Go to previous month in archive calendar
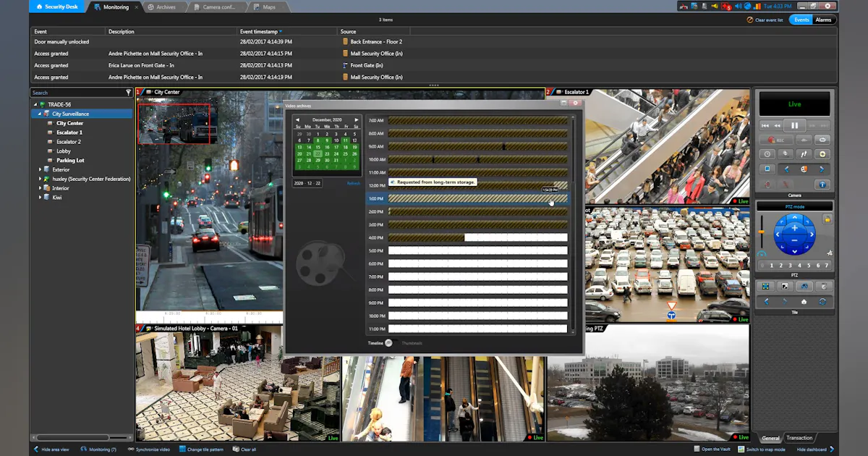Image resolution: width=868 pixels, height=456 pixels. click(x=297, y=119)
